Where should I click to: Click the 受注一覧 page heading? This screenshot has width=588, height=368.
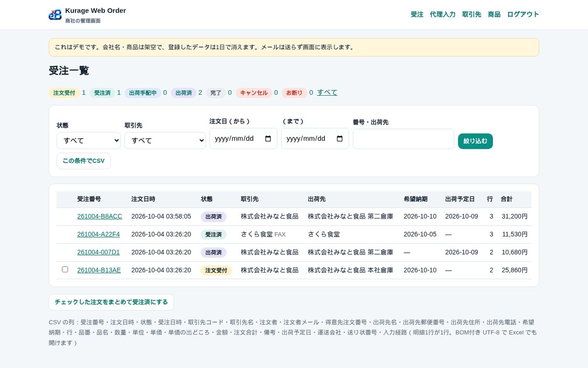(69, 71)
